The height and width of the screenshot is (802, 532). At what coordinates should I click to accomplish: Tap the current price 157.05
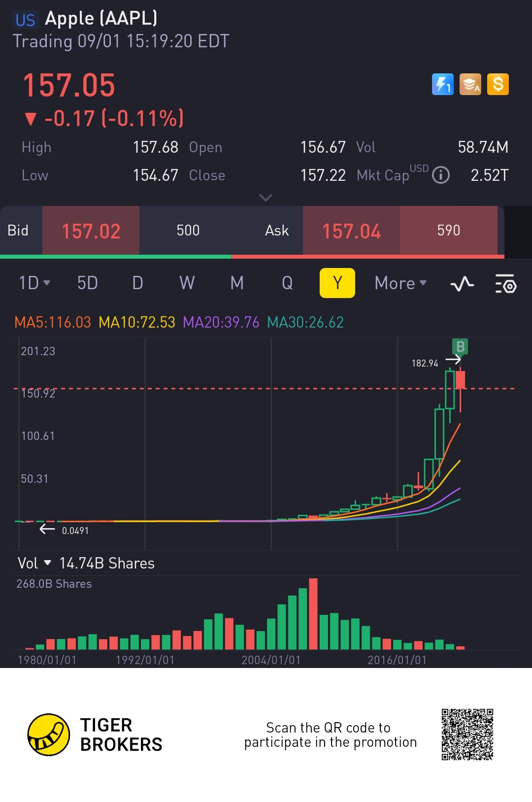(69, 85)
